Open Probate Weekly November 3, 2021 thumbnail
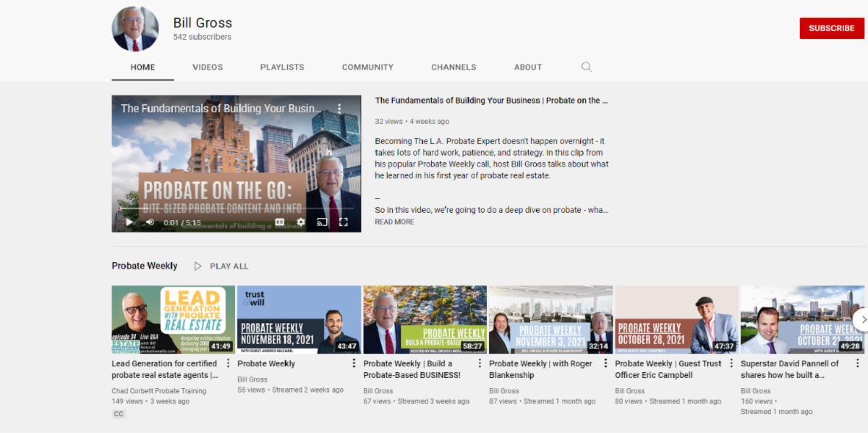 (x=551, y=319)
